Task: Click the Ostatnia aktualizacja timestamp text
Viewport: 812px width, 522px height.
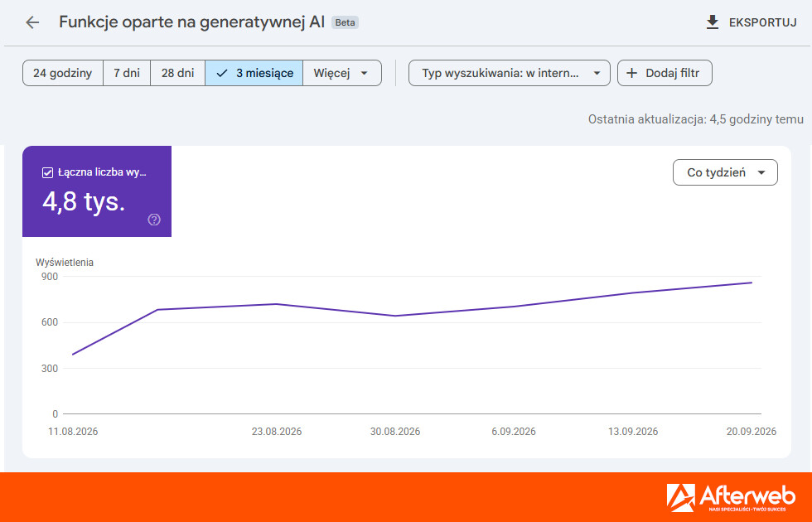Action: tap(695, 119)
